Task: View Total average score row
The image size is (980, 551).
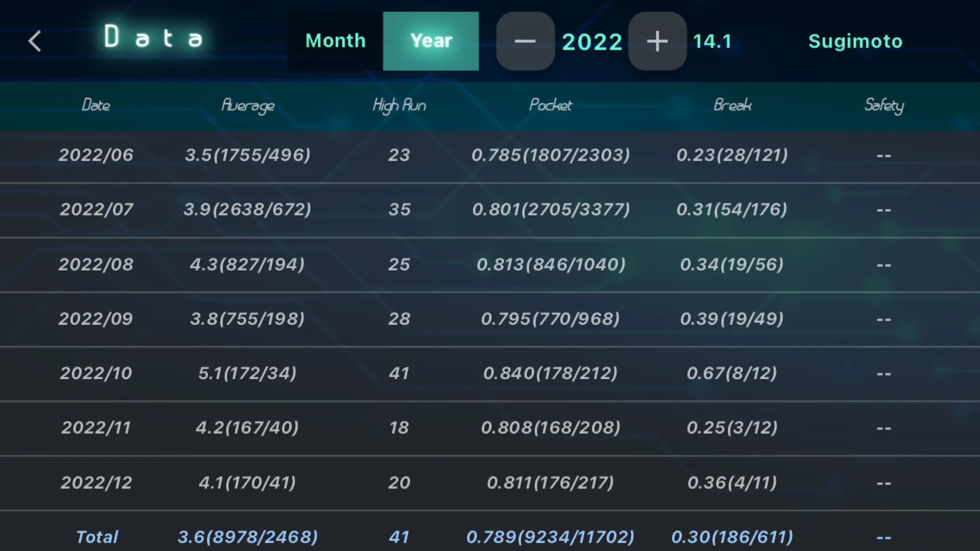Action: pyautogui.click(x=247, y=536)
